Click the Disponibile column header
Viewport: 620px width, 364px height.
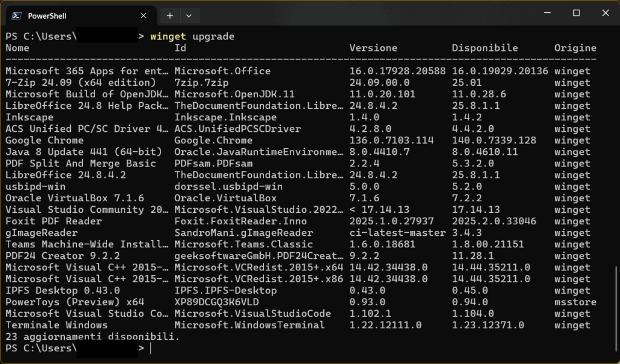click(x=485, y=48)
